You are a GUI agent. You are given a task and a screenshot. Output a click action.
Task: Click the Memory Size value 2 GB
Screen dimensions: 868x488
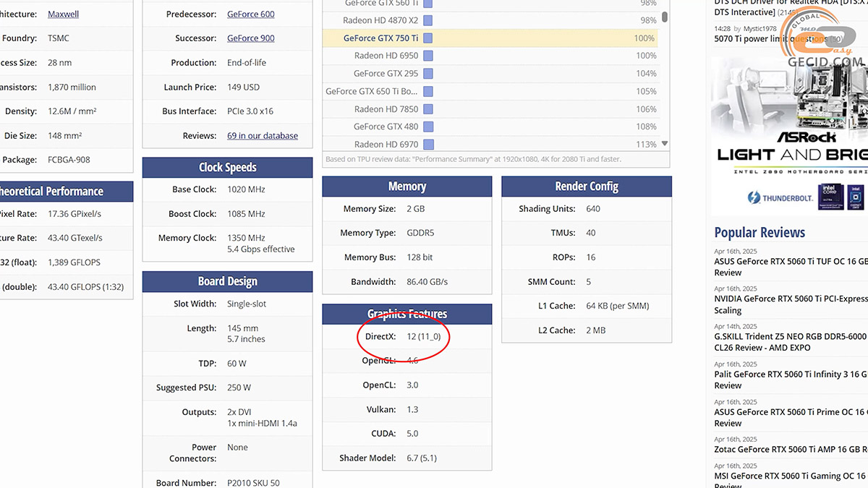pos(416,208)
